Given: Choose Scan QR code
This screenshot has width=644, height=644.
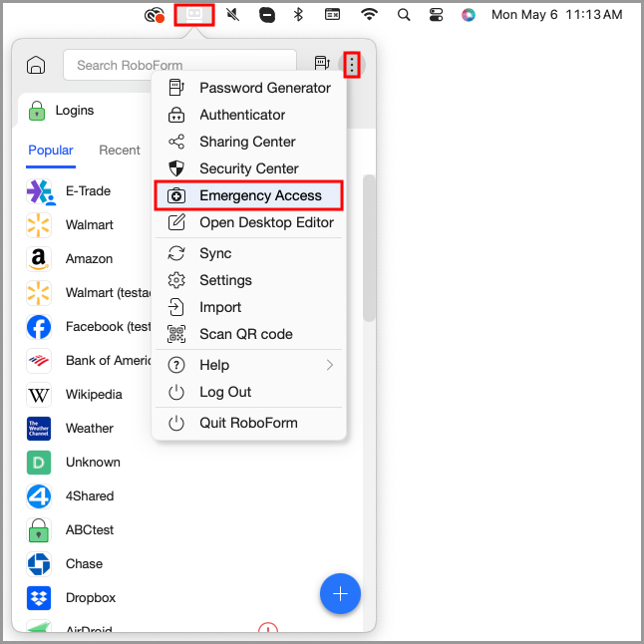Looking at the screenshot, I should 249,334.
